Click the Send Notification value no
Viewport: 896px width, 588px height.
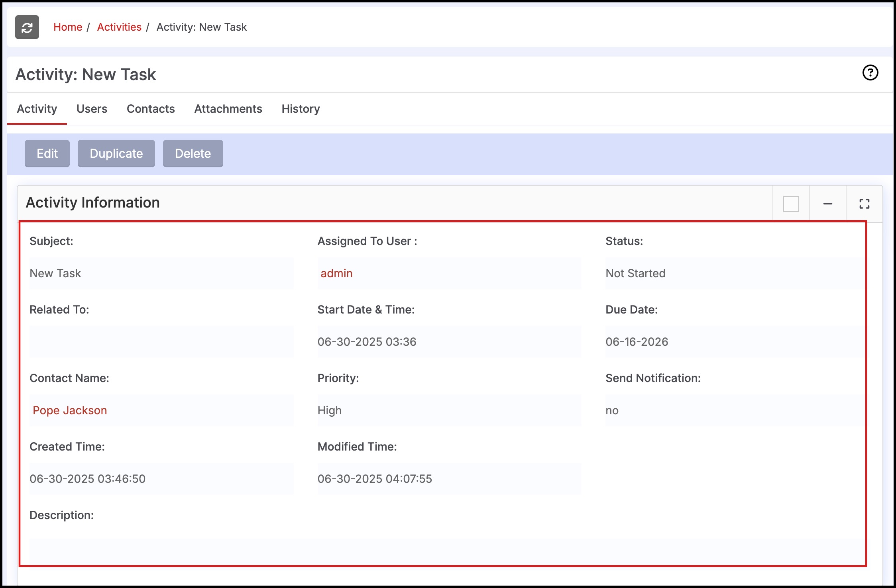pos(612,410)
